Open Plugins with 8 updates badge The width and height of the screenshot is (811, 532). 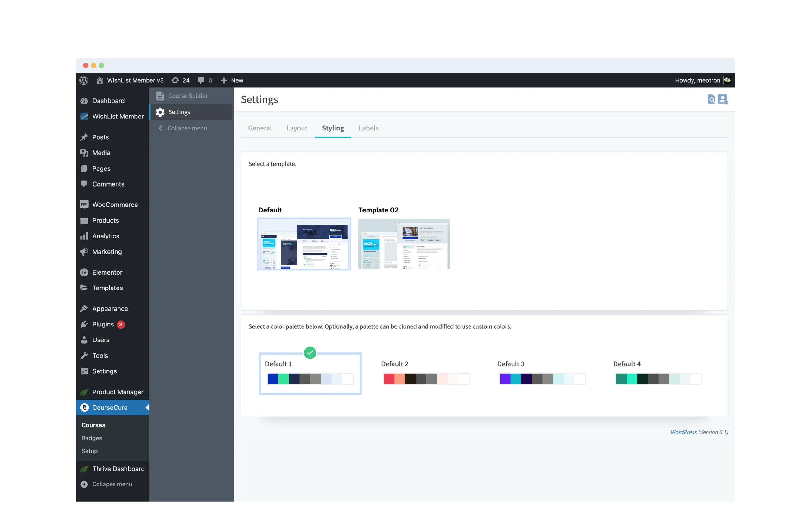pyautogui.click(x=103, y=324)
